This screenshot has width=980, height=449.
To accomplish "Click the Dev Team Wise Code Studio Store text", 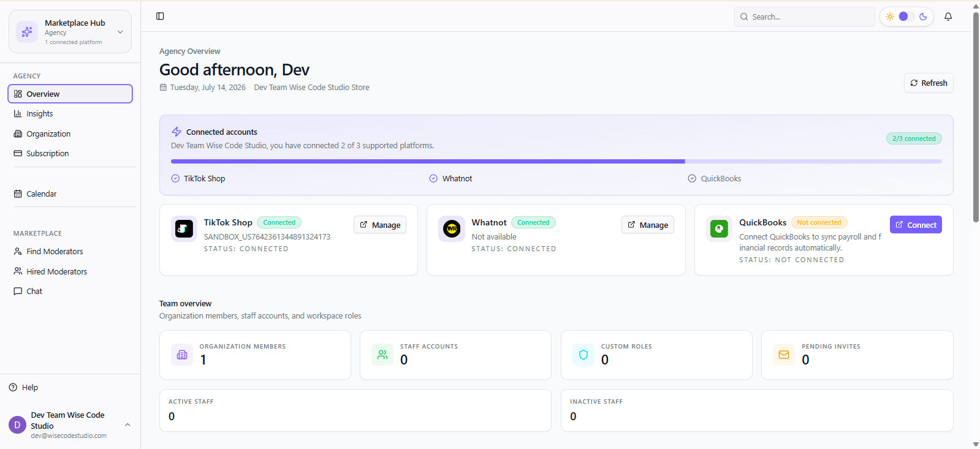I will tap(312, 88).
